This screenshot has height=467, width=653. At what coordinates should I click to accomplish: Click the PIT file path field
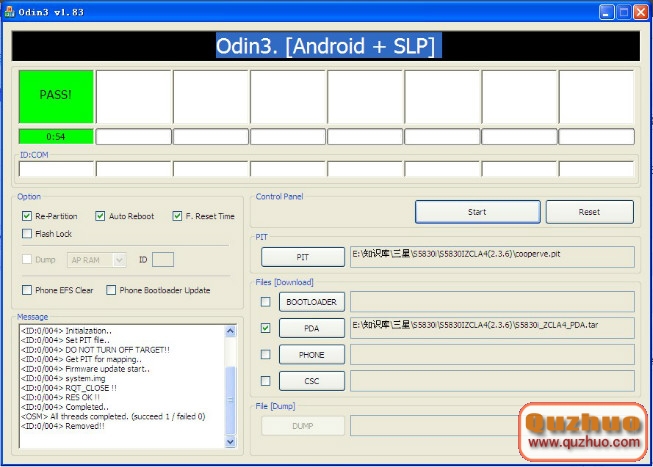(492, 257)
